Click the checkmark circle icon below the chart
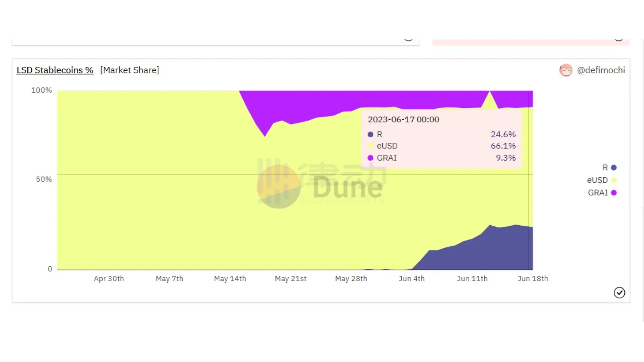 tap(619, 292)
